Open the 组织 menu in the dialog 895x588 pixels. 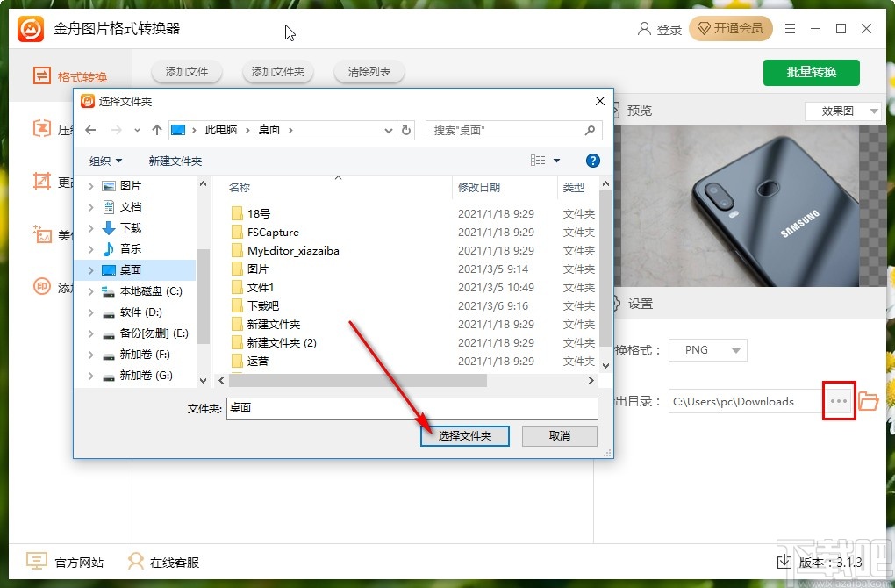coord(104,161)
